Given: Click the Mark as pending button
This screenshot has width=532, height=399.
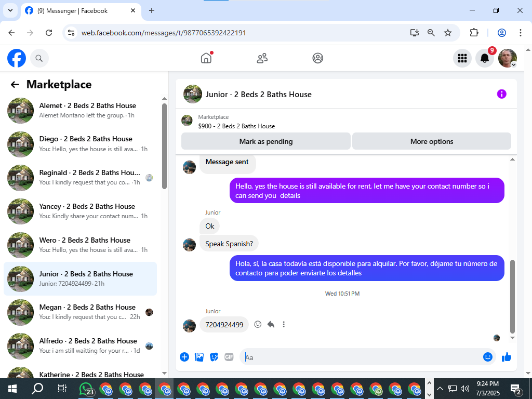Looking at the screenshot, I should (x=265, y=141).
